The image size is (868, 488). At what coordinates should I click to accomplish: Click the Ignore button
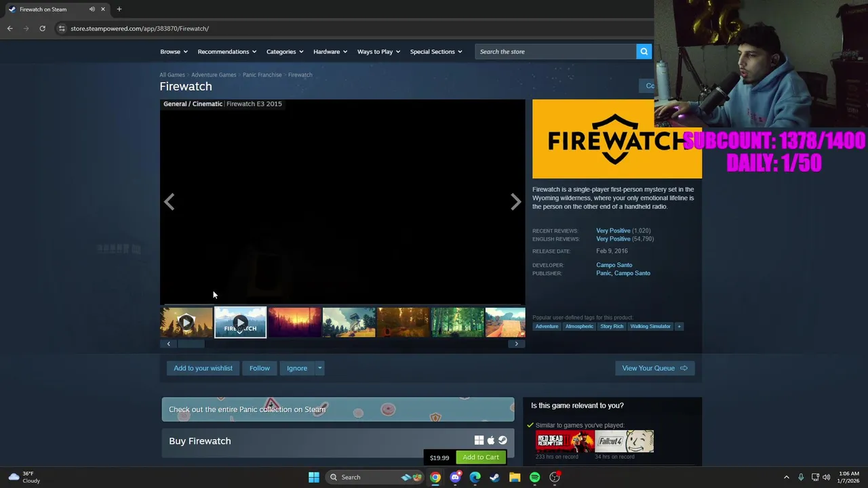tap(297, 368)
